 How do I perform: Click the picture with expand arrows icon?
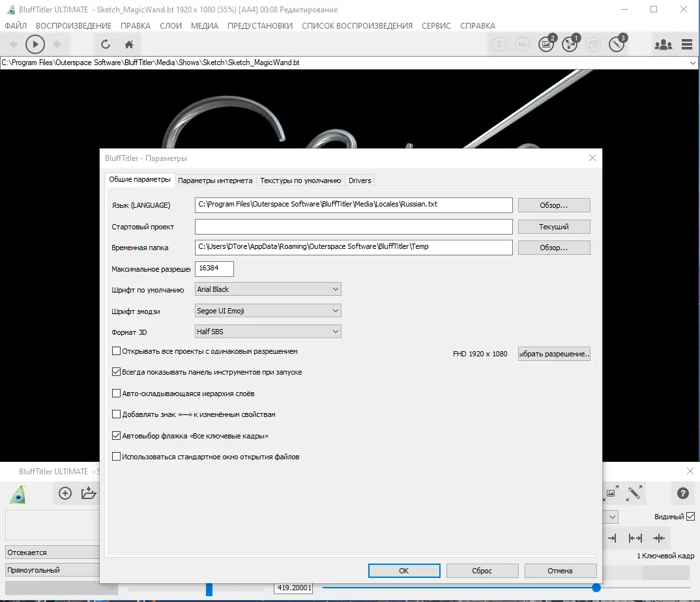tap(611, 493)
